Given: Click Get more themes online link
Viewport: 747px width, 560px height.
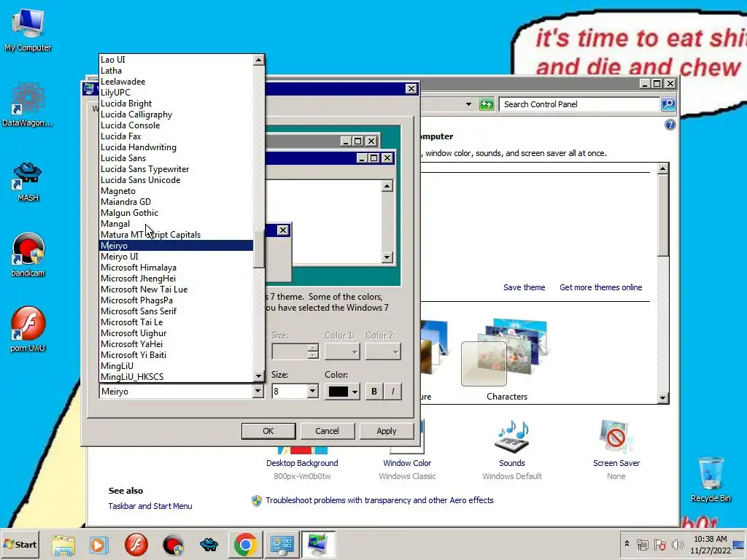Looking at the screenshot, I should tap(601, 287).
